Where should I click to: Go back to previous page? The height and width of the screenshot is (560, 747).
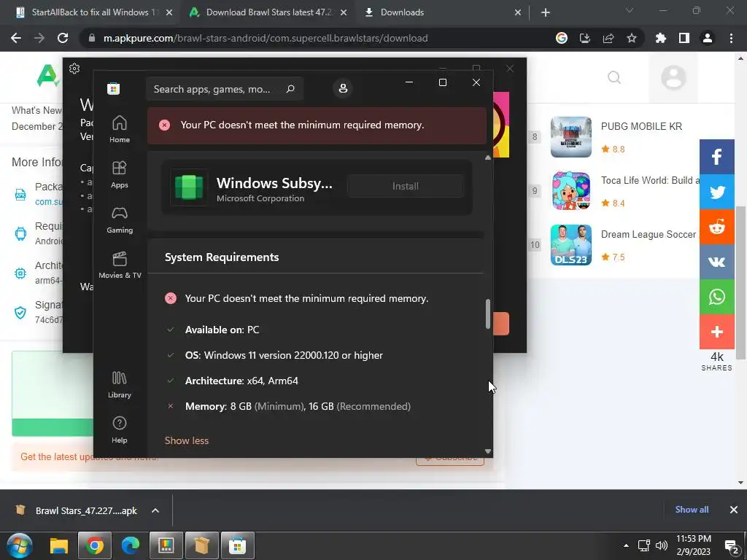click(16, 38)
